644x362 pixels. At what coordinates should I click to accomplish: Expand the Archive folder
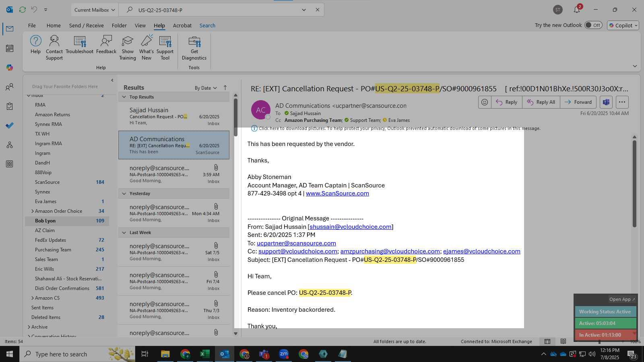pyautogui.click(x=29, y=327)
